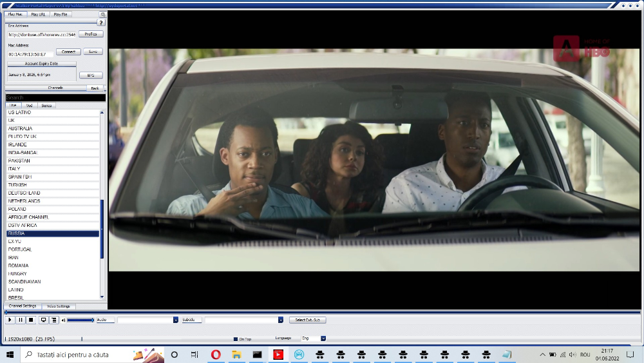Click the channel list scroll-up arrow
The image size is (644, 363).
(x=102, y=112)
